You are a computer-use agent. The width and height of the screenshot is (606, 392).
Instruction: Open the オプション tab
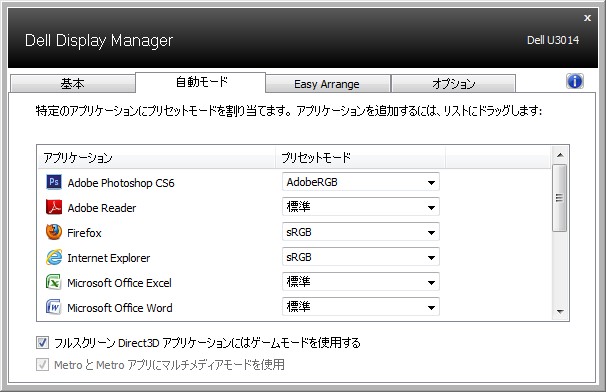point(453,84)
